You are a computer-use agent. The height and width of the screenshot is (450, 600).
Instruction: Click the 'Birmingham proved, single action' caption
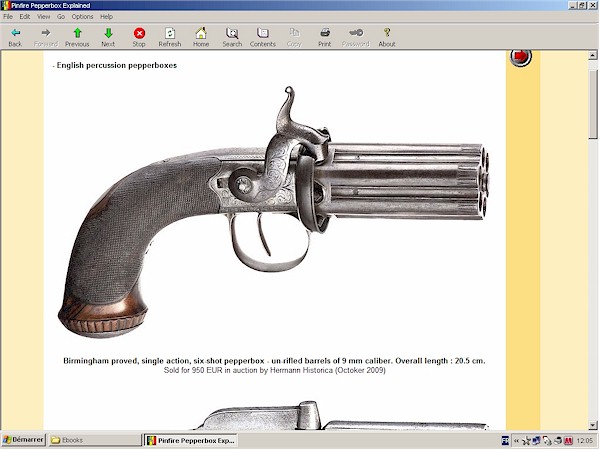coord(274,361)
